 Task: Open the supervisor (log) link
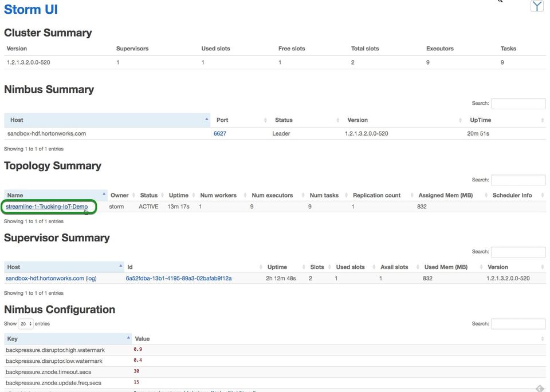[91, 279]
